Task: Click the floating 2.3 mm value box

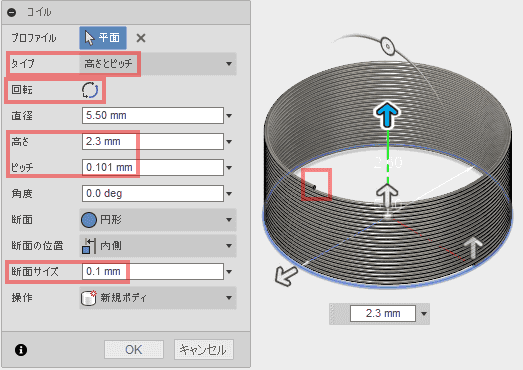Action: pos(383,313)
